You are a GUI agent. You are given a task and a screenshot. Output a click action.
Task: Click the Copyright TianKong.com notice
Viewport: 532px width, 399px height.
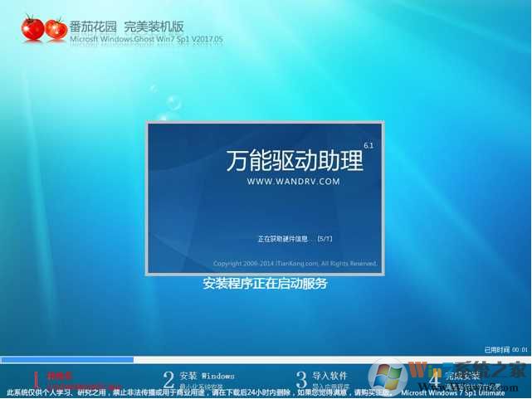295,263
